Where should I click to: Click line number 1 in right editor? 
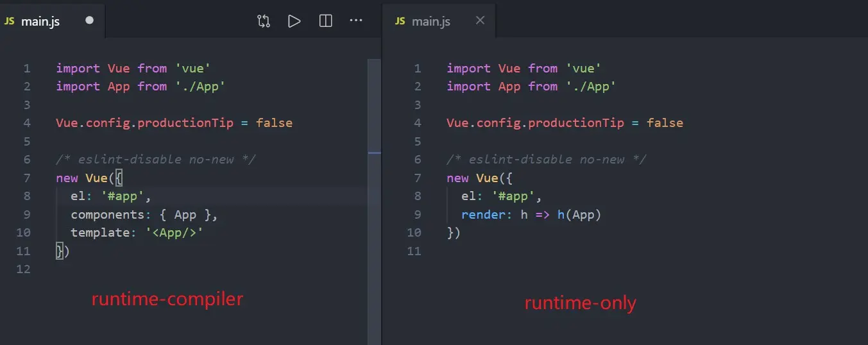(x=418, y=69)
